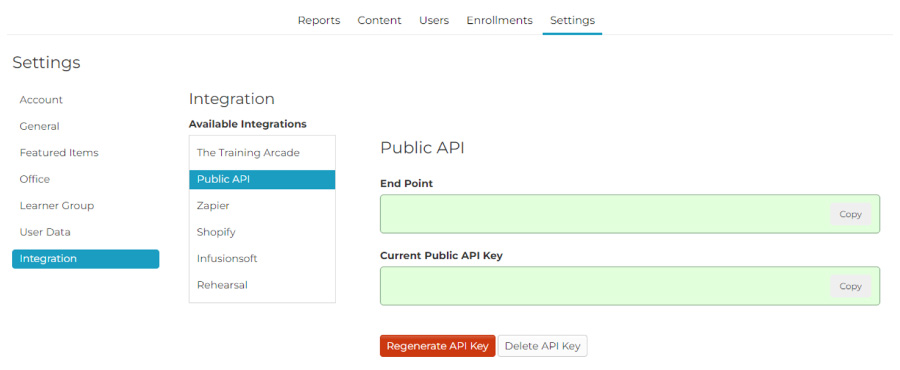Click inside the Current Public API Key field
Screen dimensions: 900x370
click(630, 286)
